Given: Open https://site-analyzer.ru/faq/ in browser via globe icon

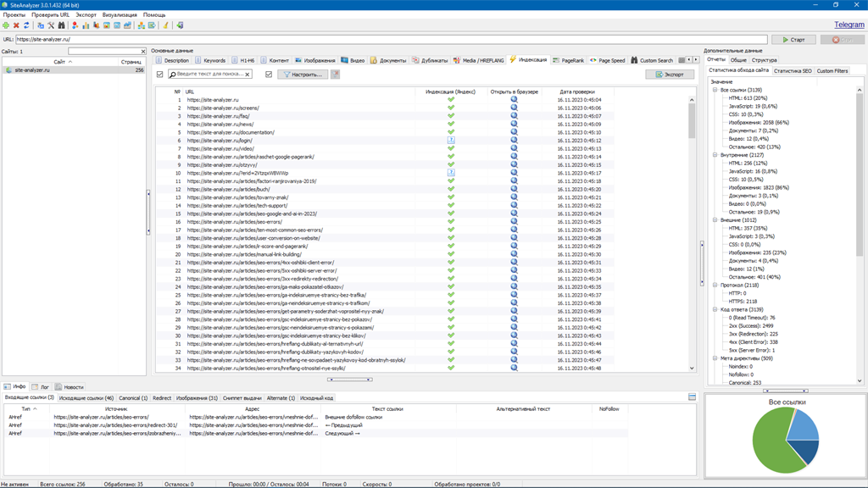Looking at the screenshot, I should [514, 116].
